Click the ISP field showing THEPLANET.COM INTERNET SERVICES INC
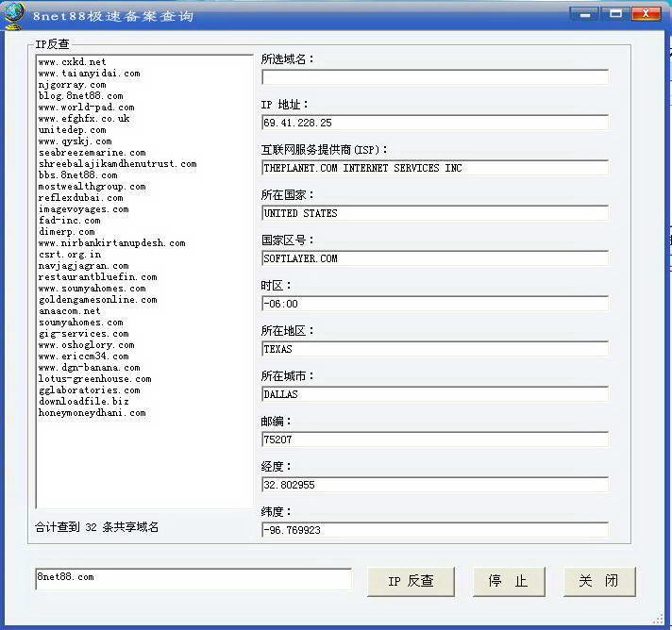Image resolution: width=672 pixels, height=630 pixels. [x=434, y=168]
